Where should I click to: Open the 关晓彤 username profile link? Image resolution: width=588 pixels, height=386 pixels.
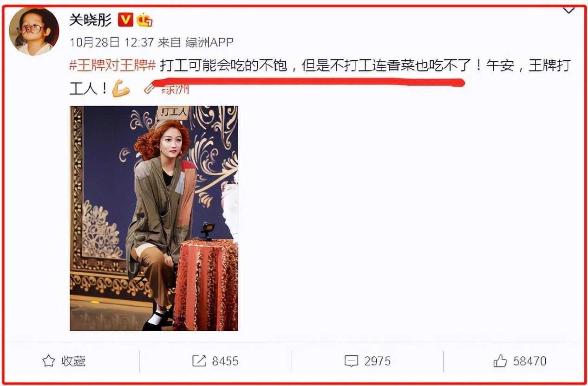tap(91, 20)
